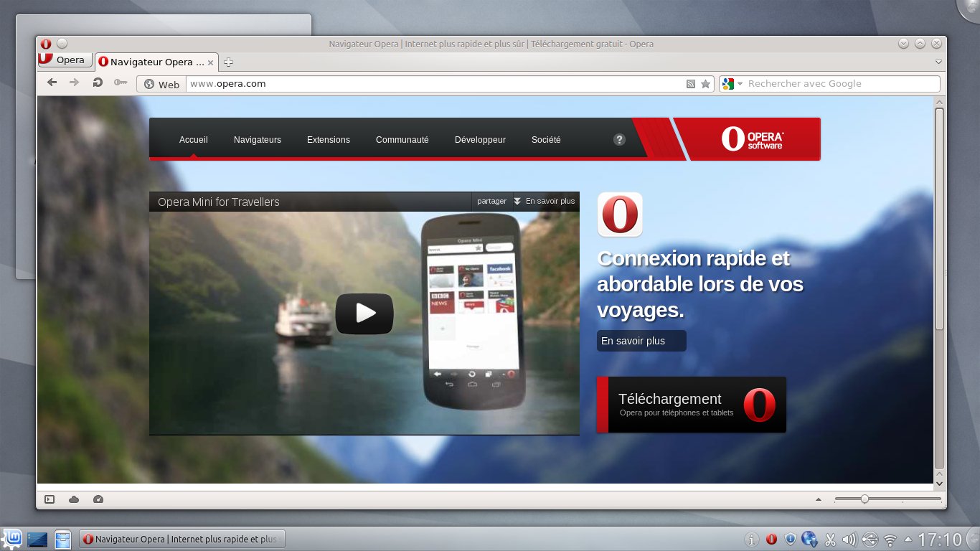Toggle Opera Turbo speedometer icon

tap(98, 499)
